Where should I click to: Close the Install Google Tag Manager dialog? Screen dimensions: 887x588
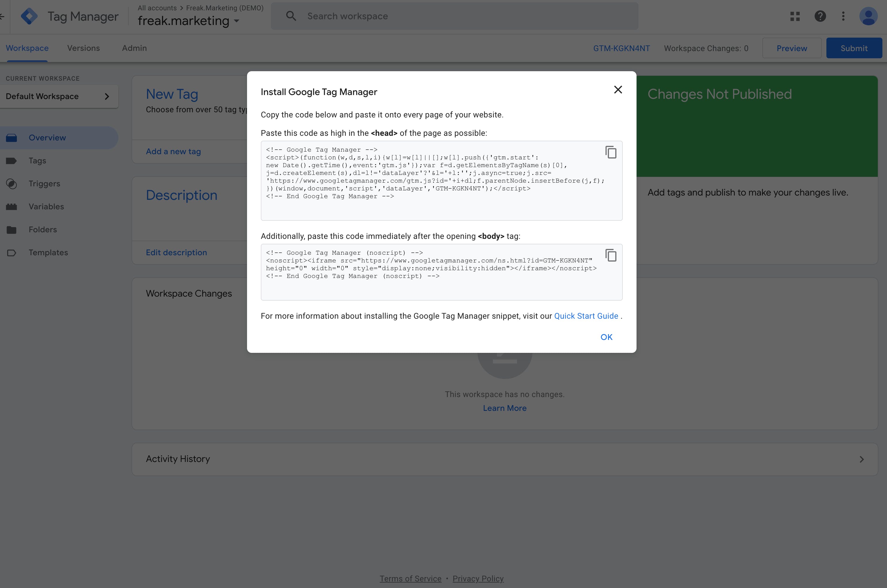tap(618, 90)
